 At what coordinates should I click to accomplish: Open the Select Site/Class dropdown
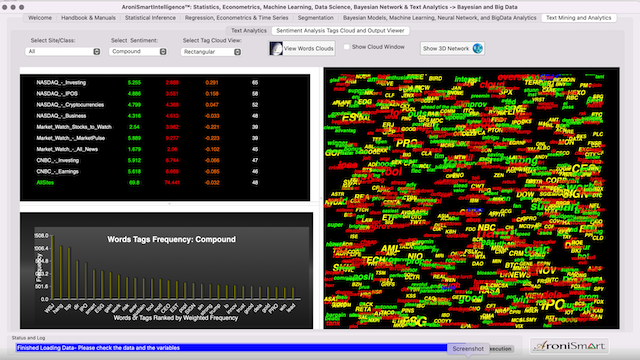[63, 51]
